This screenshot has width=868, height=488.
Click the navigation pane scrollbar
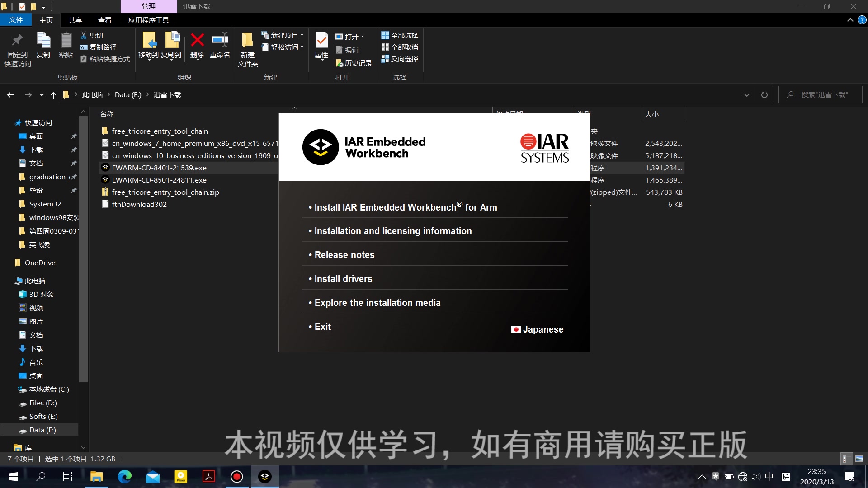(83, 249)
